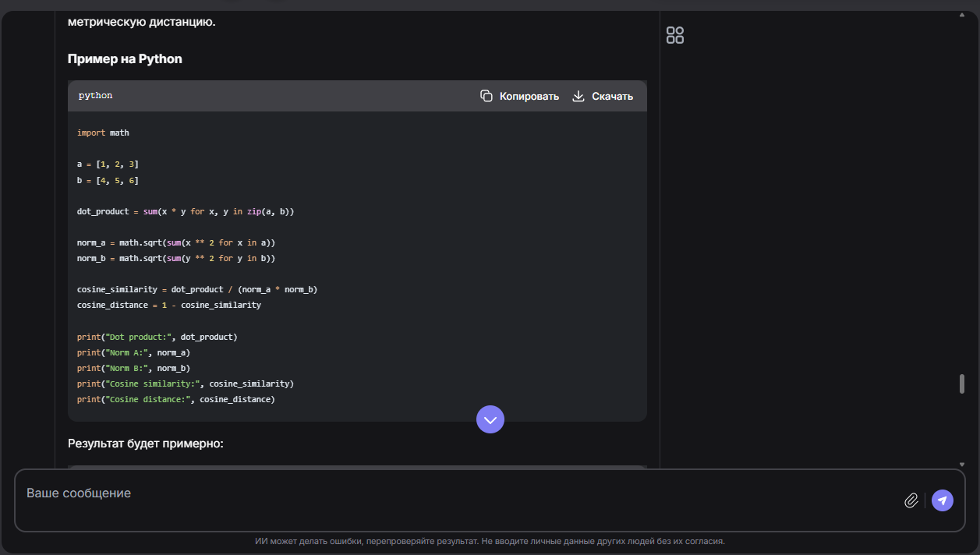Click the dot_product = sum(...) code line

186,211
